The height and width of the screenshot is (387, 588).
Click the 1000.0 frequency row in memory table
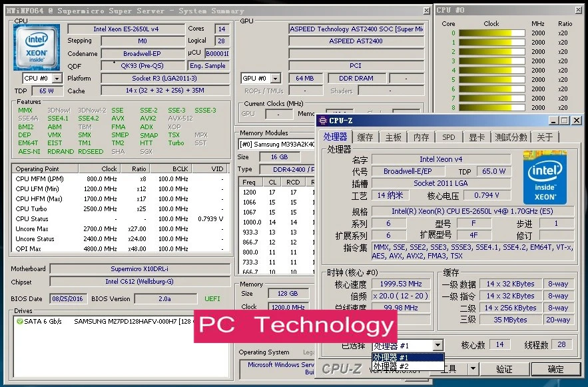(x=277, y=222)
